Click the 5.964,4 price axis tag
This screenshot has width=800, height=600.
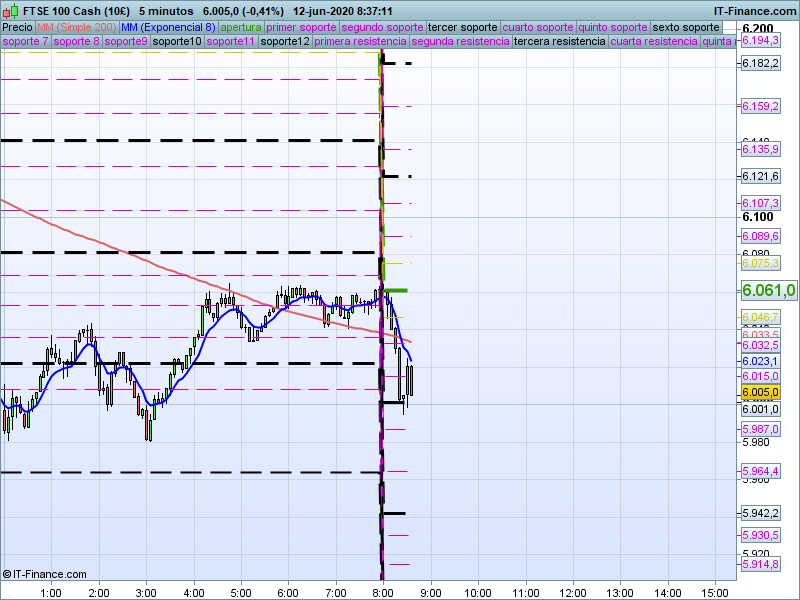coord(760,471)
